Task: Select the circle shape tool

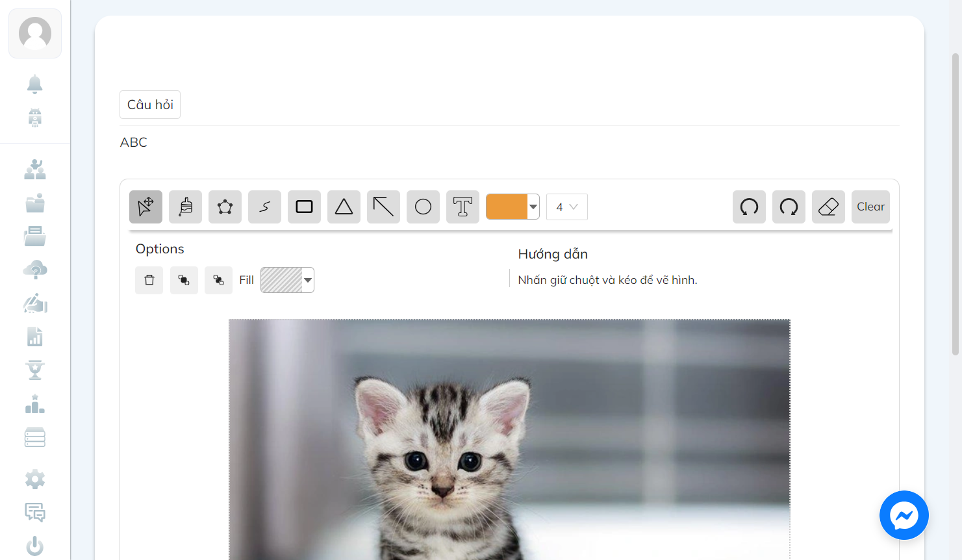Action: tap(423, 207)
